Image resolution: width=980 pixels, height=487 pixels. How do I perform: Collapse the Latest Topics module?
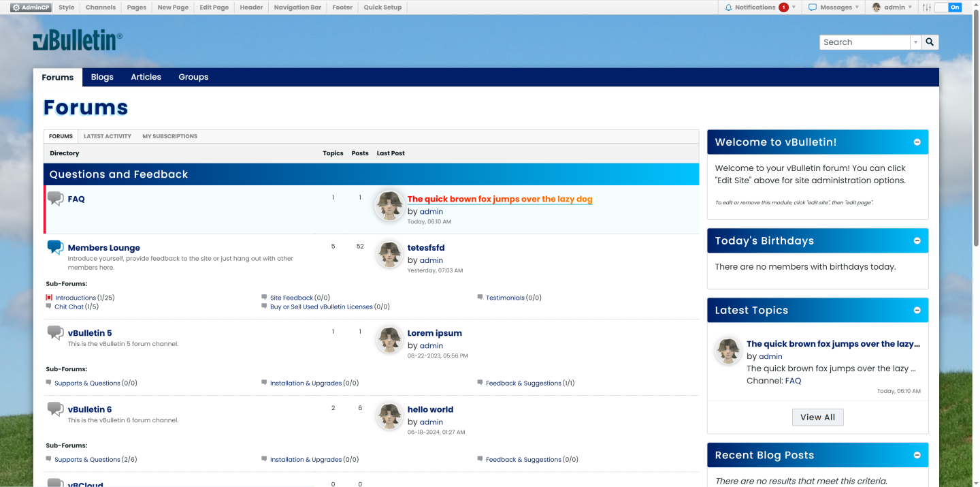[x=917, y=311]
